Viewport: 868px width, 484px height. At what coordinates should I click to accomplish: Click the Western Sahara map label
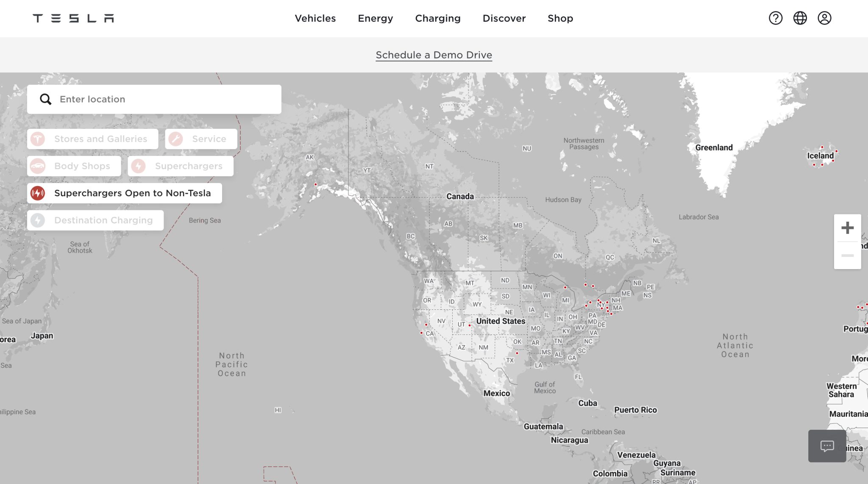coord(841,390)
